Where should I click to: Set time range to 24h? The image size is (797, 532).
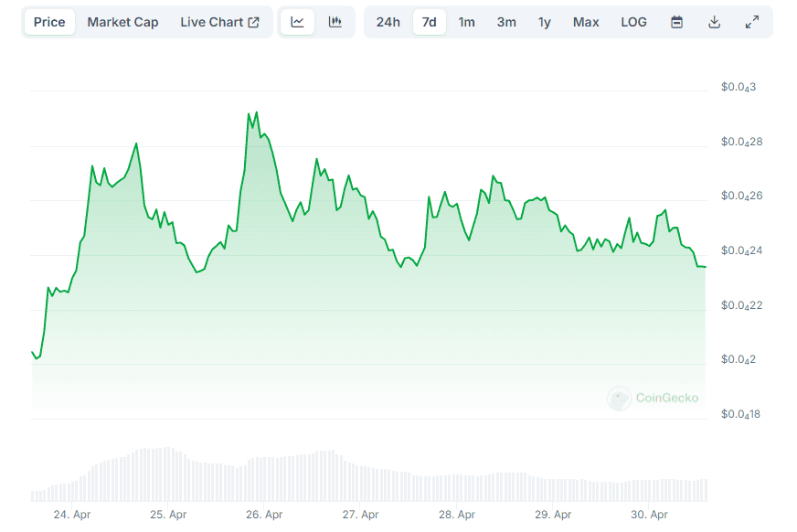click(388, 22)
